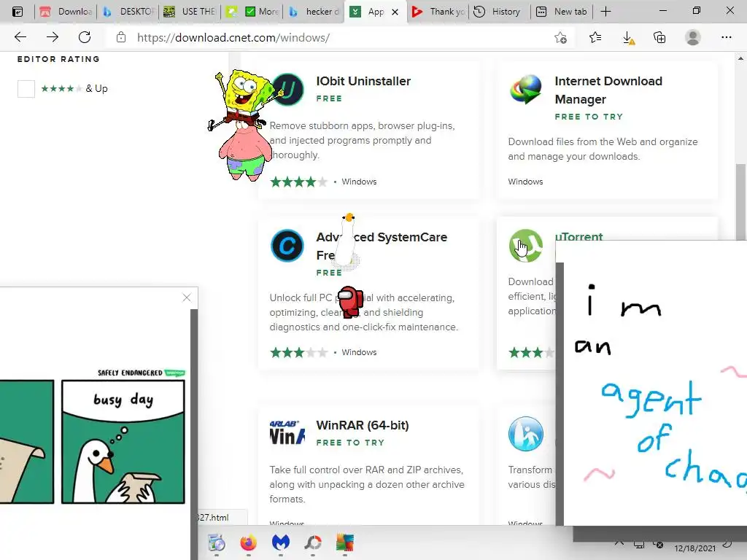The width and height of the screenshot is (747, 560).
Task: Switch to the hecker d tab
Action: pyautogui.click(x=314, y=12)
